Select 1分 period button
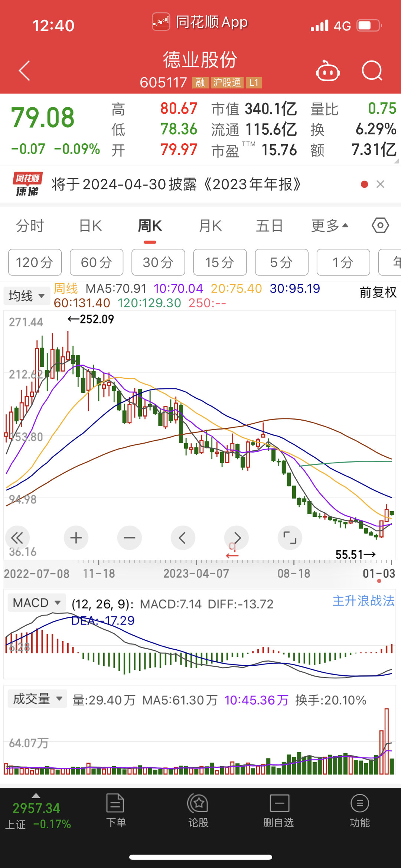The height and width of the screenshot is (868, 401). [x=343, y=262]
